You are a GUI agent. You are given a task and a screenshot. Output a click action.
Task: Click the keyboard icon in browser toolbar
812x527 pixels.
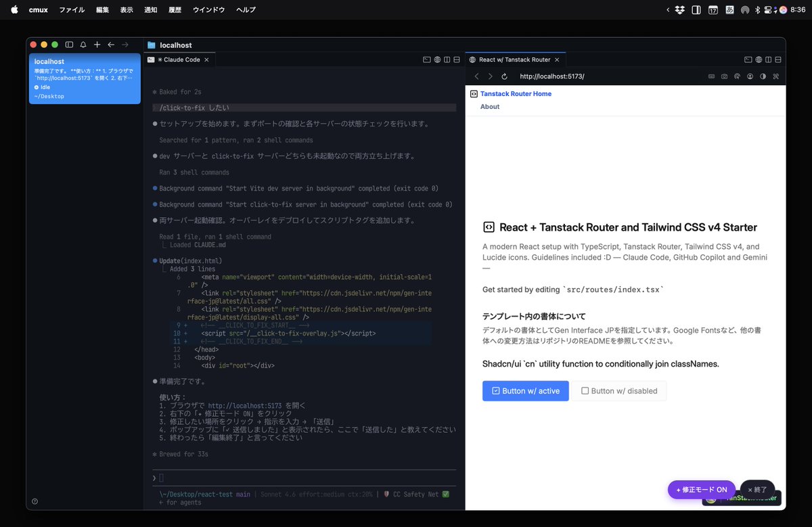pyautogui.click(x=711, y=76)
